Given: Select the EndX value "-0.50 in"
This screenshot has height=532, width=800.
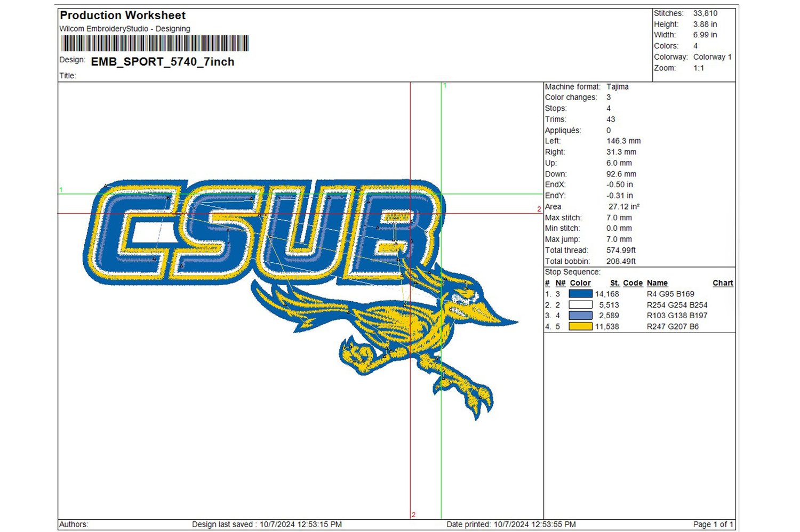Looking at the screenshot, I should [x=620, y=185].
